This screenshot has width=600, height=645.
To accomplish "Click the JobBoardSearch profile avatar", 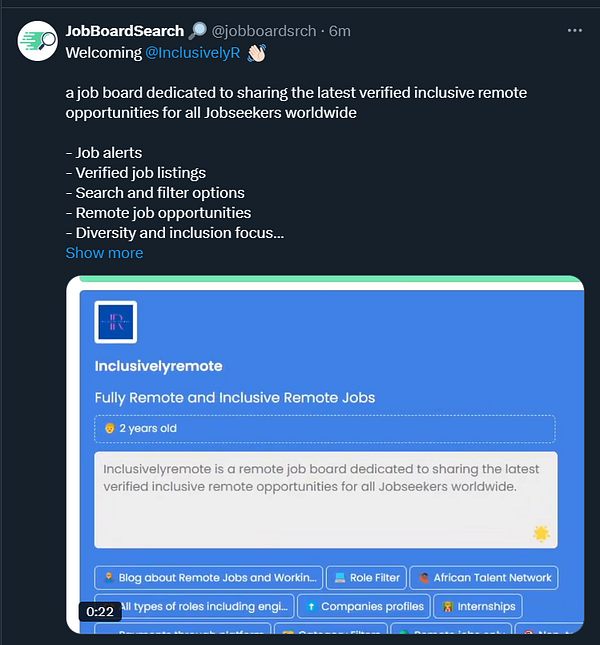I will tap(37, 40).
